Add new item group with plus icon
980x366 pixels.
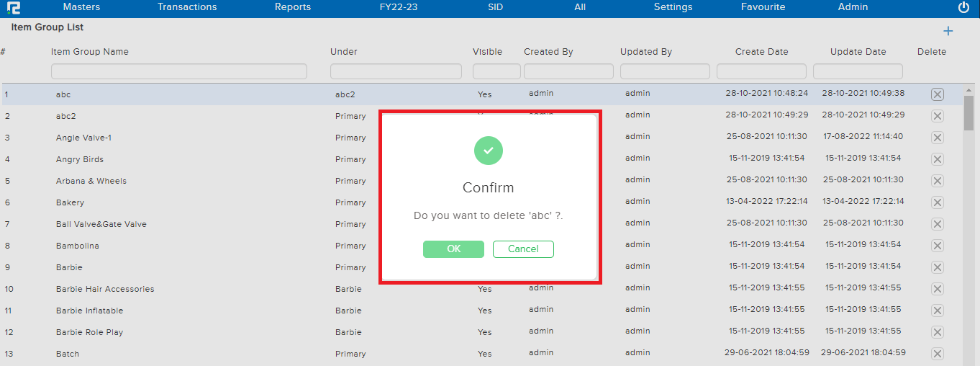tap(948, 31)
